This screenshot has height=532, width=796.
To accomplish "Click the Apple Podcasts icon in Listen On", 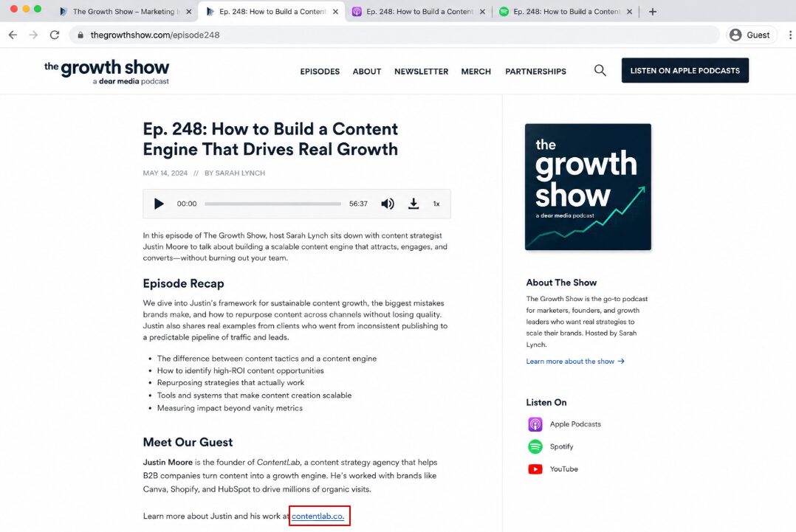I will 535,424.
